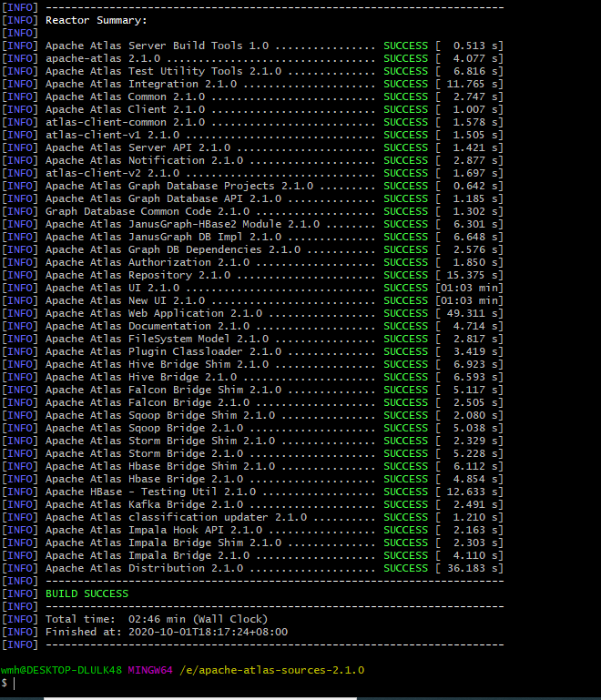Viewport: 601px width, 700px height.
Task: Click the '[01:03 min]' time for Atlas UI
Action: (469, 288)
